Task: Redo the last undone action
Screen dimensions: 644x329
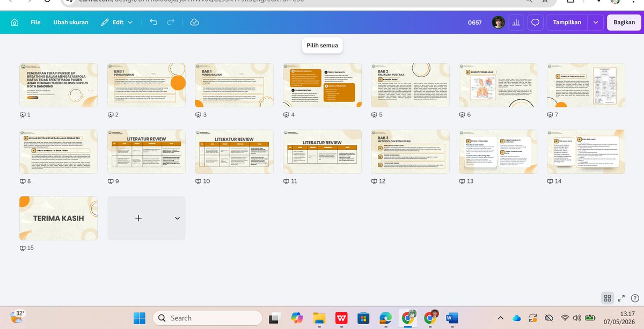Action: coord(171,23)
